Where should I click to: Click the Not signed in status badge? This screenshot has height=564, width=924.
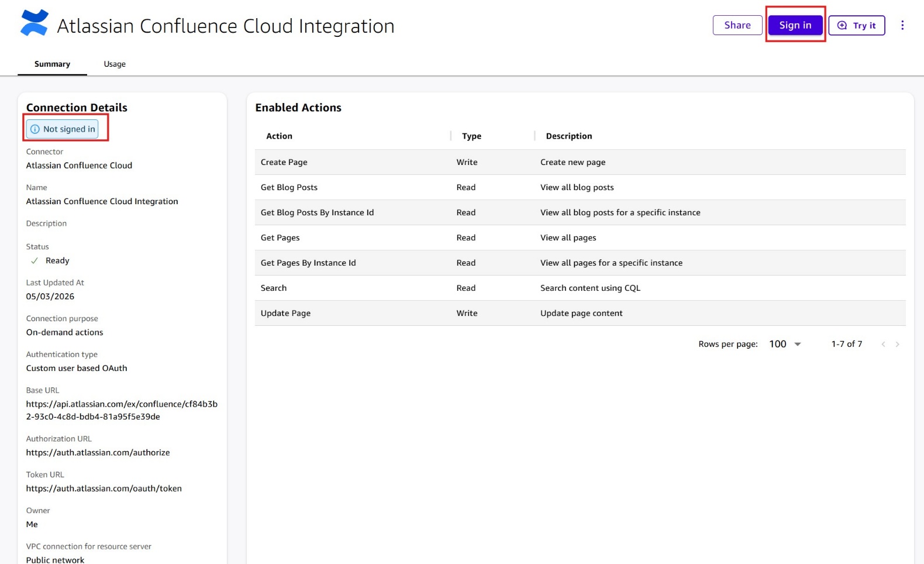[63, 129]
